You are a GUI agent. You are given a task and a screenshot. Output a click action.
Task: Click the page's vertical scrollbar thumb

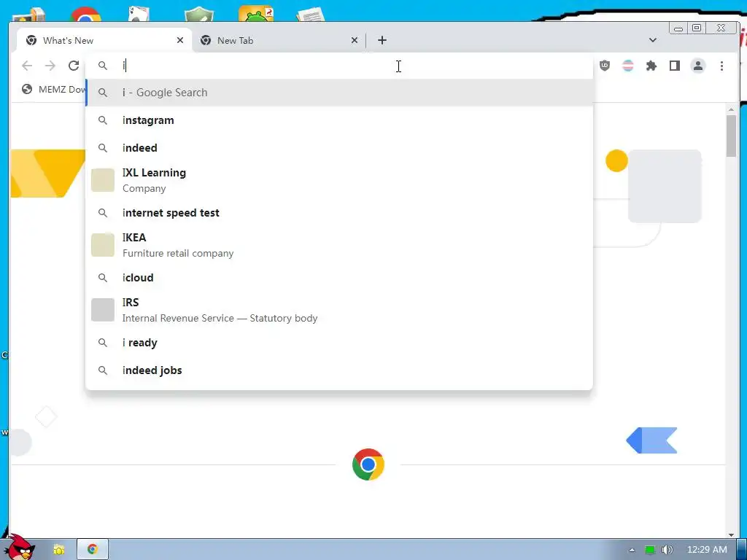(731, 135)
